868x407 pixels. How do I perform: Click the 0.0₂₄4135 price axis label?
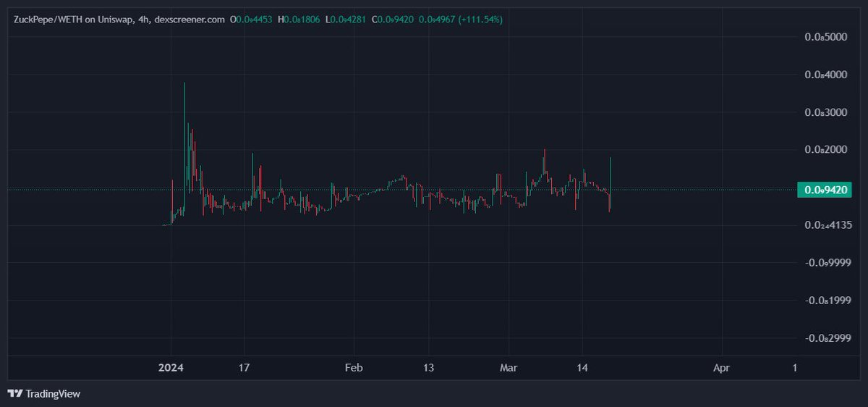tap(827, 225)
